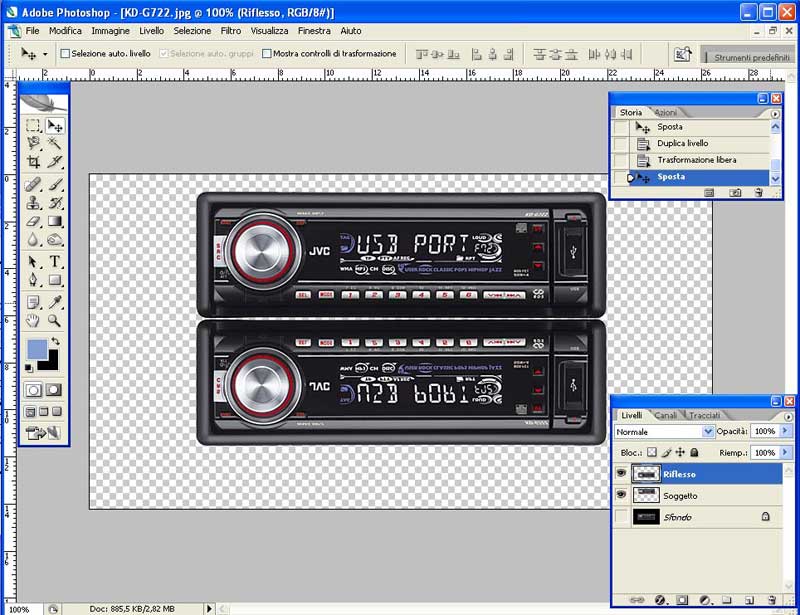Toggle lock position
800x615 pixels.
680,452
